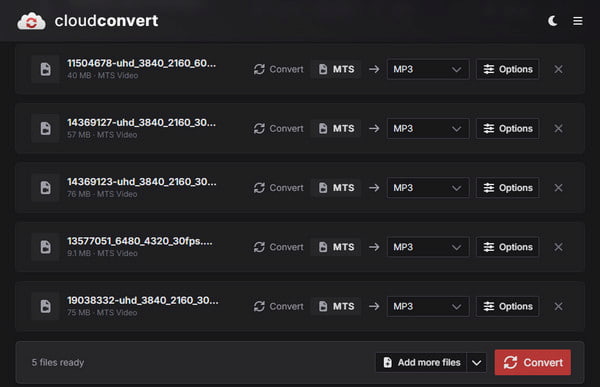Click the '5 files ready' status text

[x=58, y=363]
